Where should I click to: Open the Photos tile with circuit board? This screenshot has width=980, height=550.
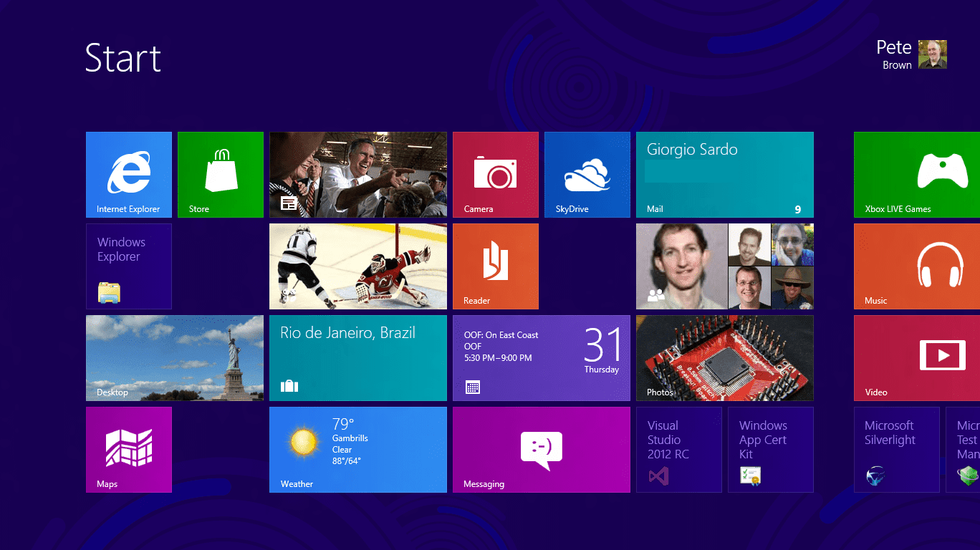[x=725, y=358]
